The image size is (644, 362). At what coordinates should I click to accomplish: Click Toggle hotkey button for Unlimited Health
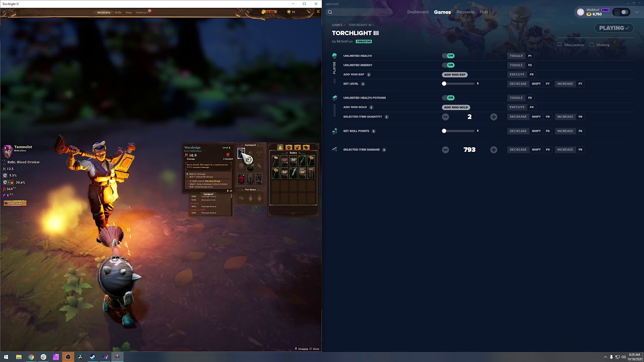516,56
